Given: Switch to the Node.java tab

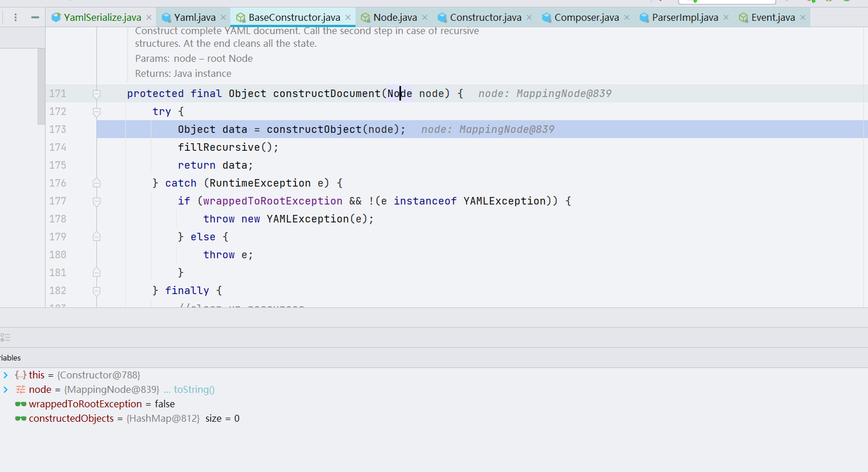Looking at the screenshot, I should click(x=395, y=17).
